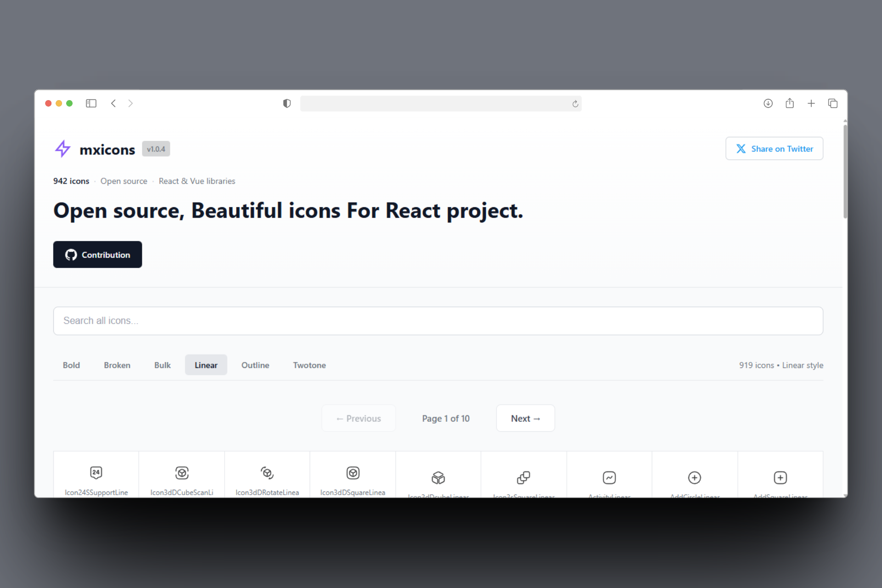
Task: Click the AddCircleLinear plus-circle icon
Action: (x=695, y=478)
